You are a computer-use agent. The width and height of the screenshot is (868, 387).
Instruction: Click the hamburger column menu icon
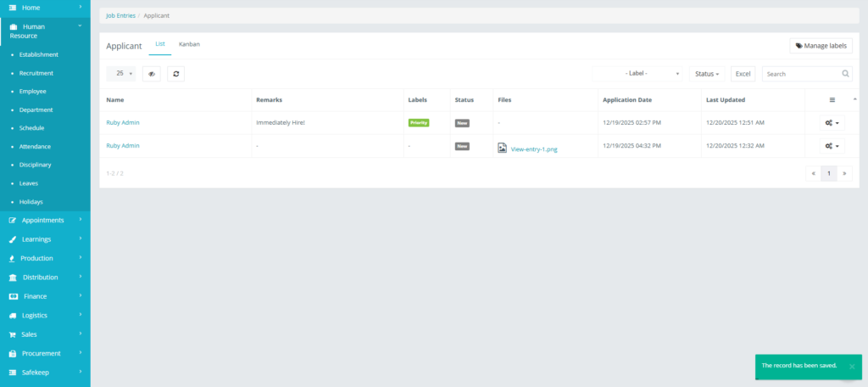[x=832, y=100]
